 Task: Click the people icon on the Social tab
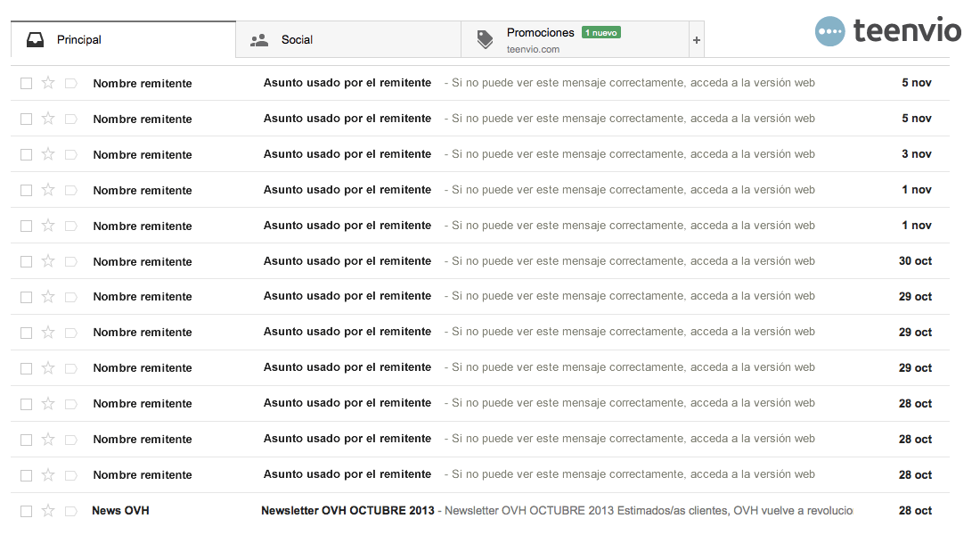[x=259, y=39]
